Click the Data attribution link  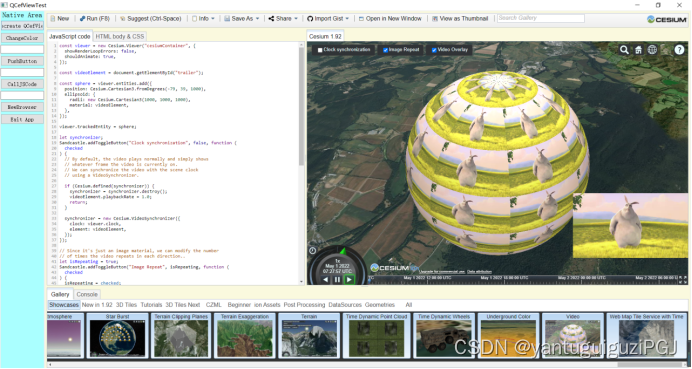(x=479, y=272)
